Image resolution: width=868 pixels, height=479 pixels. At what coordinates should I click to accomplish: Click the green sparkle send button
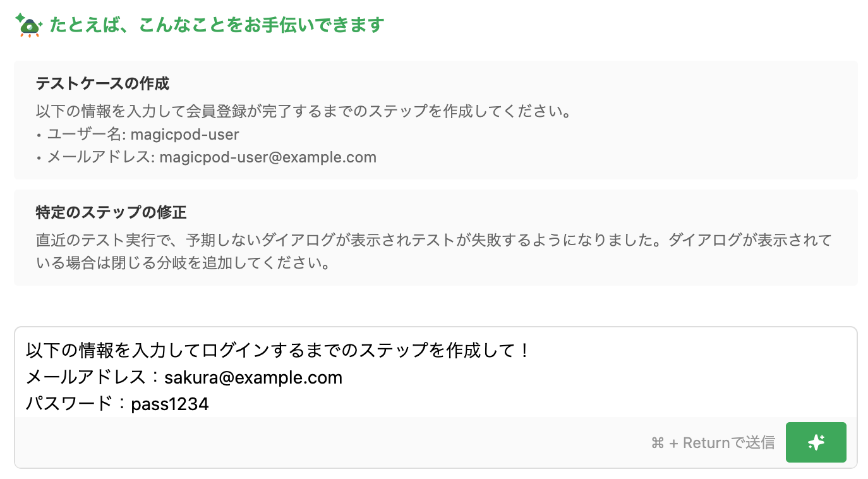tap(816, 442)
